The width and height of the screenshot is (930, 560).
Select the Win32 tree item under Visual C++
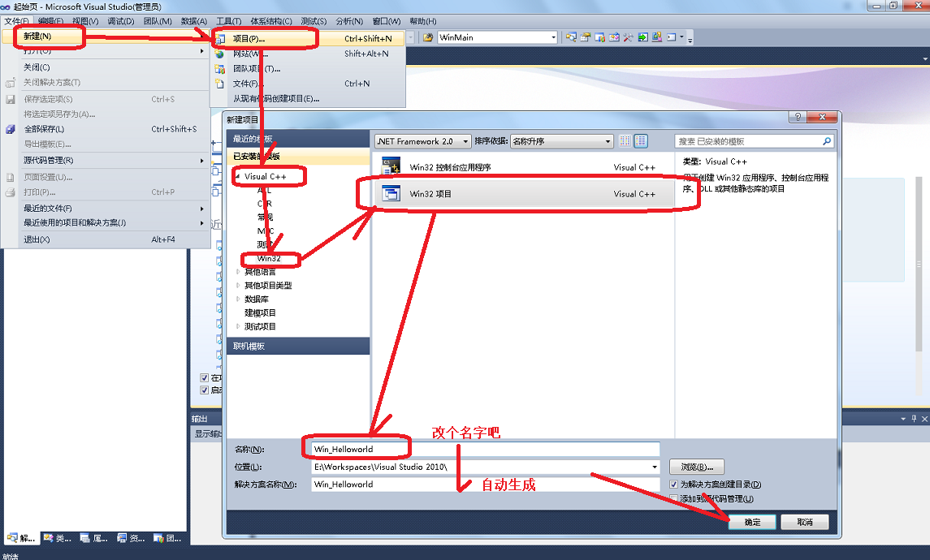pos(269,258)
